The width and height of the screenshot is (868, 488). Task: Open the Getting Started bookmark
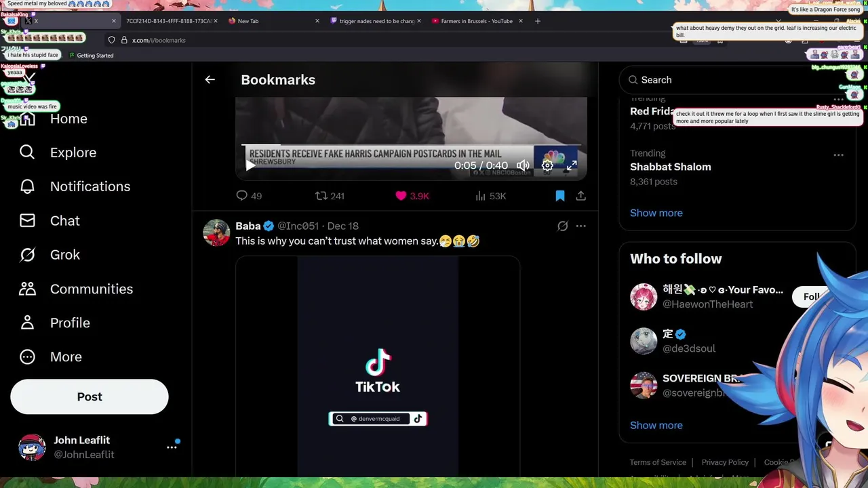point(92,56)
